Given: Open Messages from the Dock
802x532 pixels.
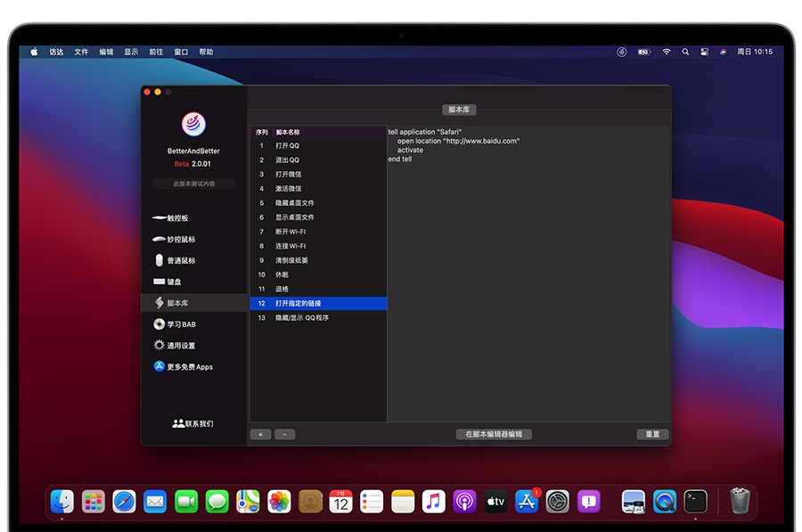Looking at the screenshot, I should click(217, 502).
